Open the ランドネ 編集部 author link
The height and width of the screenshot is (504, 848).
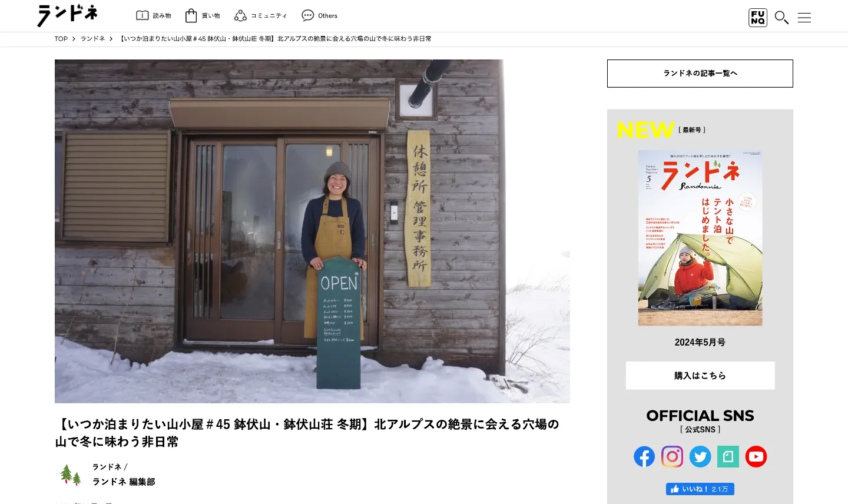(x=124, y=482)
